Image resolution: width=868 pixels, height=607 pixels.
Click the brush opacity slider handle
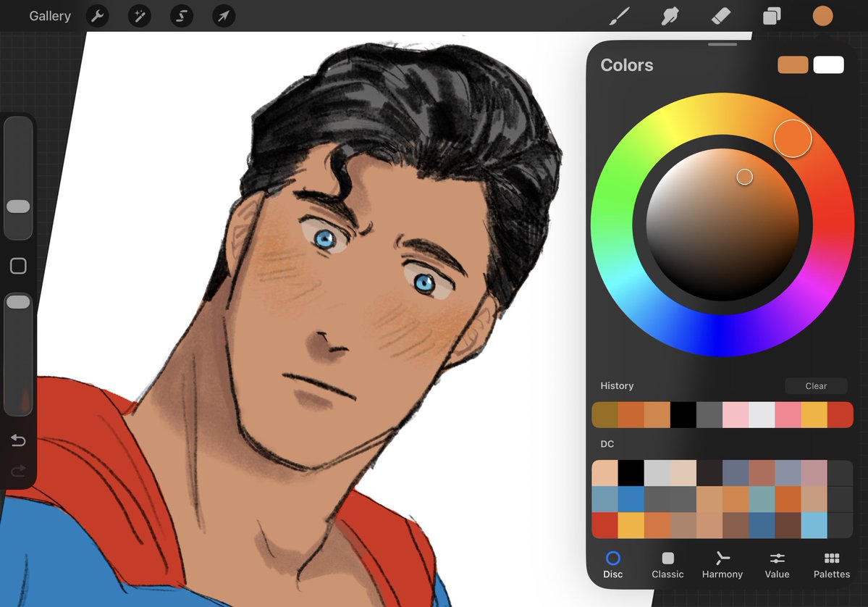tap(18, 302)
